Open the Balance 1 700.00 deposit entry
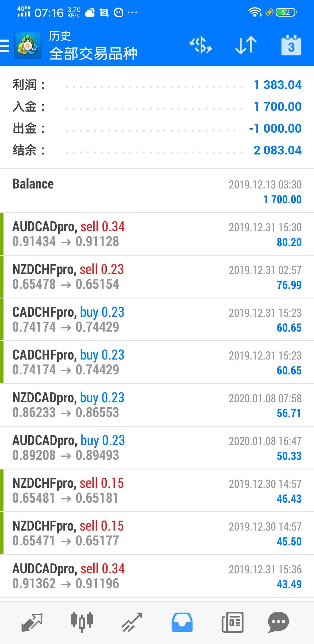 pyautogui.click(x=157, y=191)
